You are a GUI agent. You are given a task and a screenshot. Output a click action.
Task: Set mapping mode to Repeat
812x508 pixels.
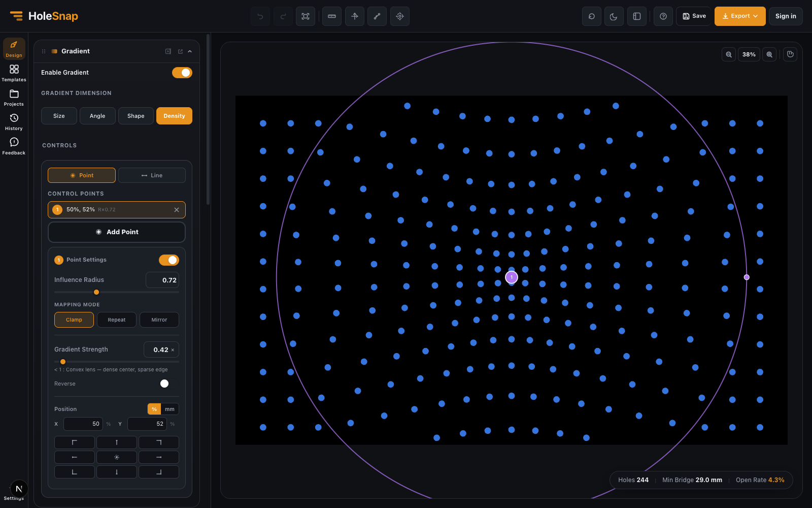[x=117, y=320]
